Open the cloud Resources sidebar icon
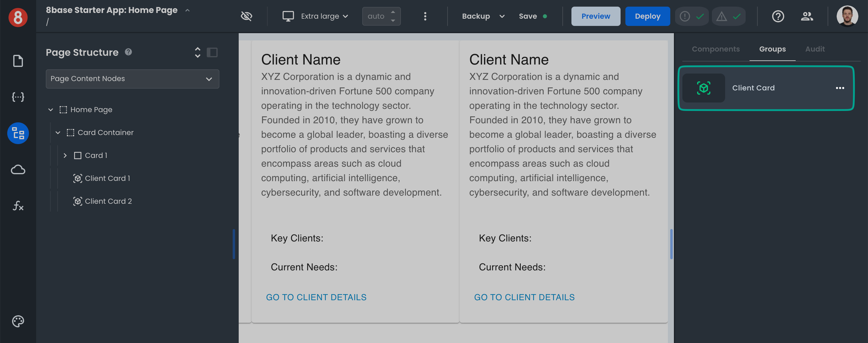The width and height of the screenshot is (868, 343). click(x=18, y=169)
